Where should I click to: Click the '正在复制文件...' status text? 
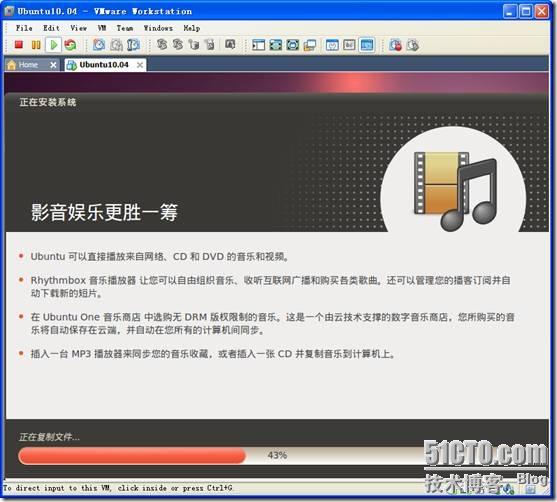(49, 437)
